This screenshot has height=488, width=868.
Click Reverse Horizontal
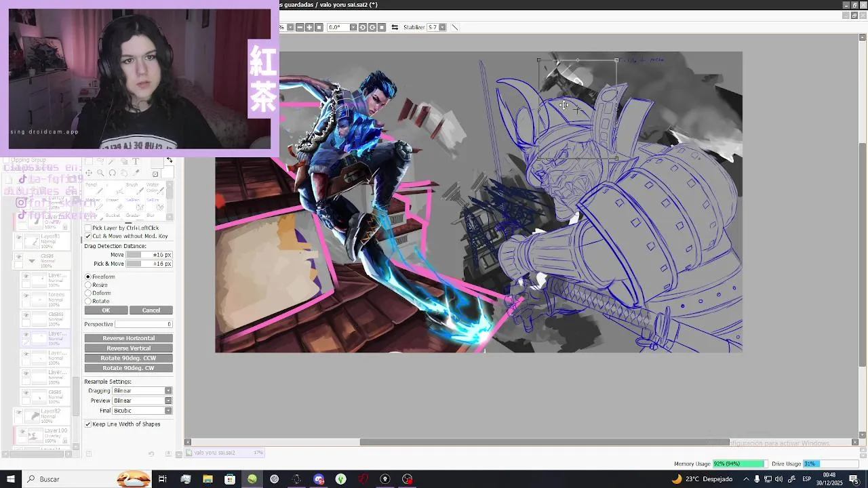click(x=129, y=338)
